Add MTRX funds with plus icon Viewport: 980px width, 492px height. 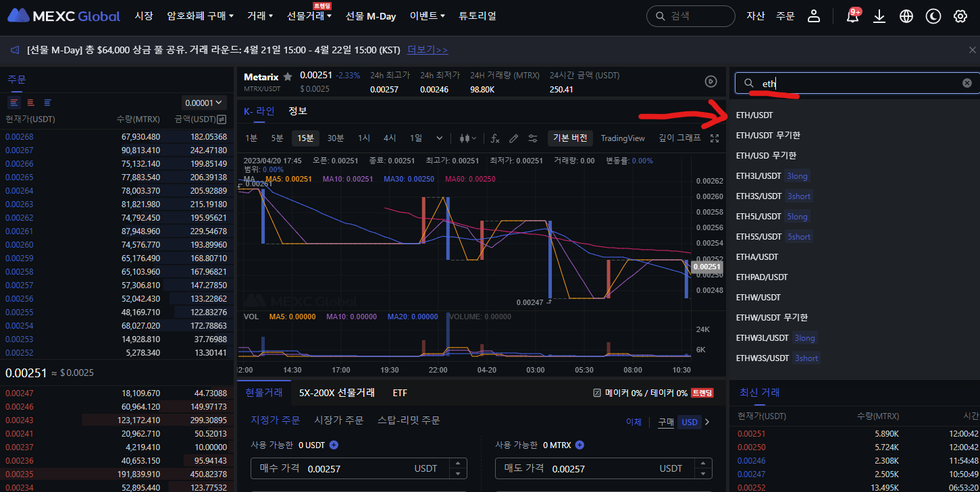click(x=579, y=445)
